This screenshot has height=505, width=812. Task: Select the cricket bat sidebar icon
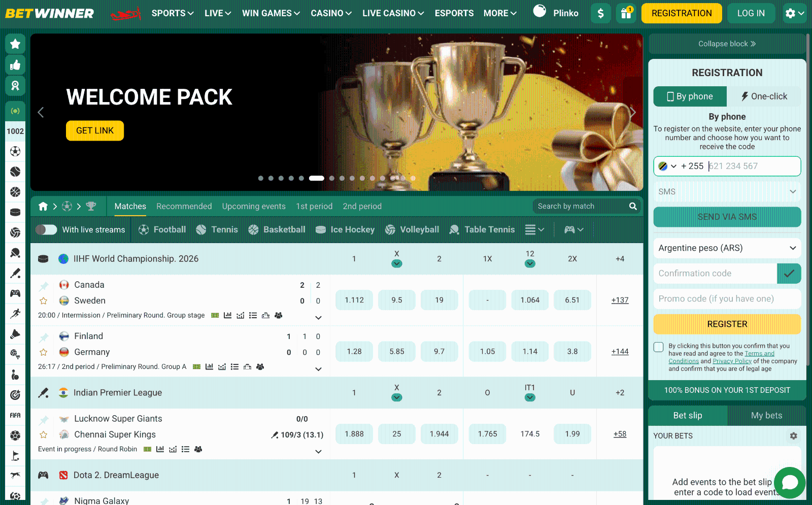click(15, 273)
